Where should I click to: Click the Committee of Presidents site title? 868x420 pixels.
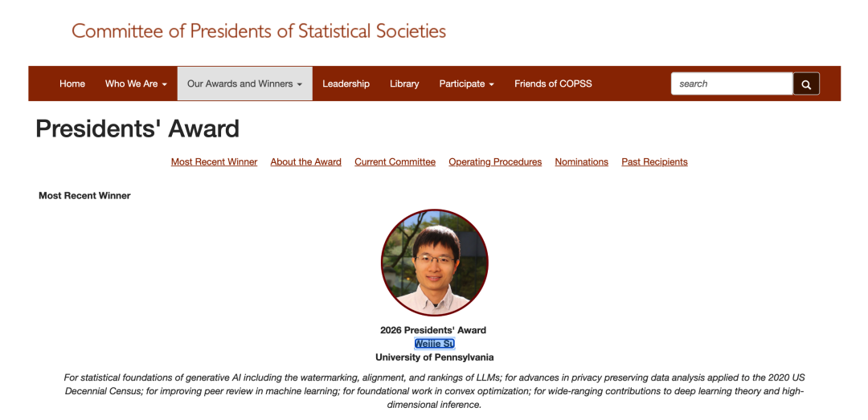(x=259, y=31)
